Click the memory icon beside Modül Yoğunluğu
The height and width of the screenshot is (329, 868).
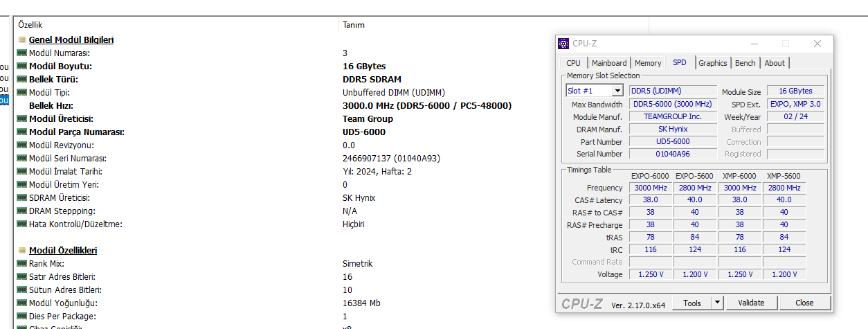pos(21,303)
